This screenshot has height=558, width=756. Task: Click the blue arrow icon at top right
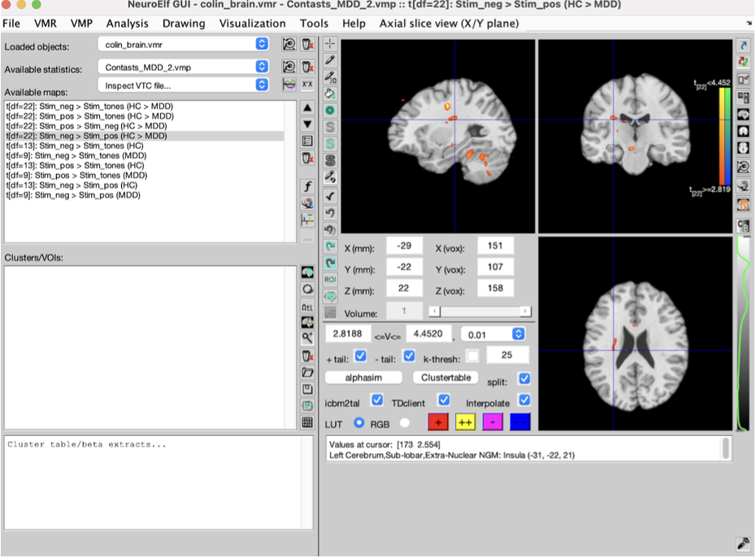(743, 45)
